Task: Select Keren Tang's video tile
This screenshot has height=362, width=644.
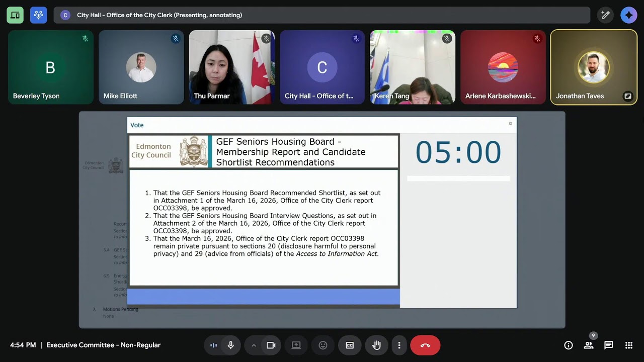Action: [413, 67]
